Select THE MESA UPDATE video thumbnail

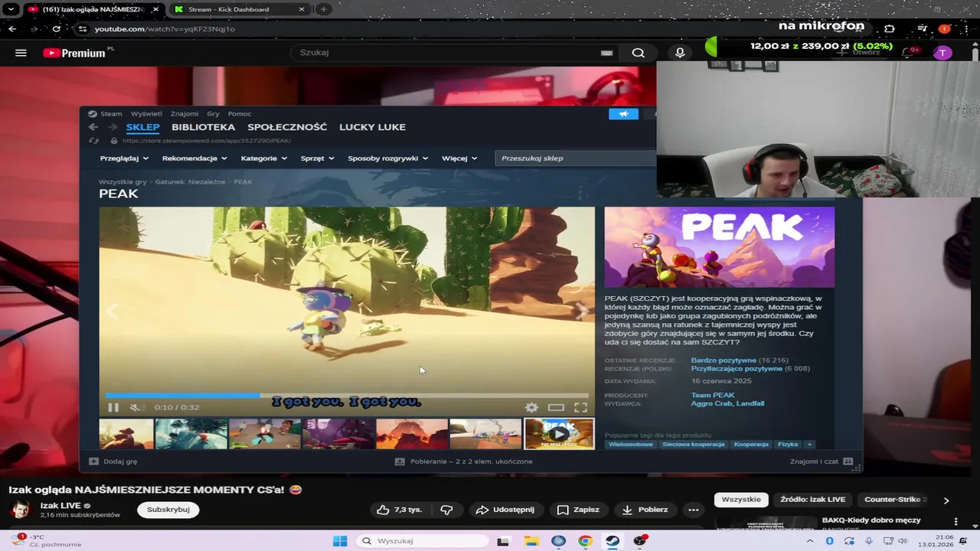pyautogui.click(x=559, y=433)
